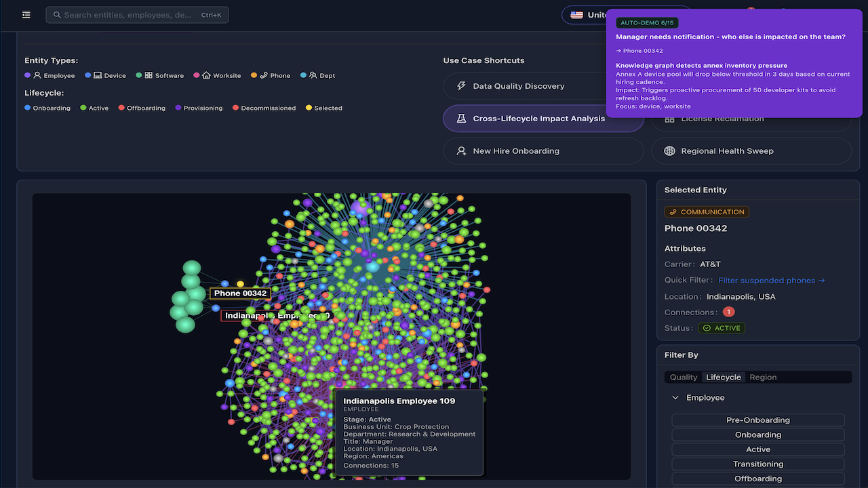
Task: Switch to the Quality filter tab
Action: coord(683,378)
